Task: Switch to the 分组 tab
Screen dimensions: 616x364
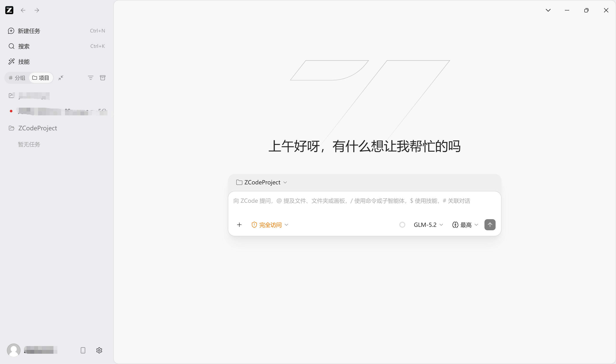Action: tap(17, 78)
